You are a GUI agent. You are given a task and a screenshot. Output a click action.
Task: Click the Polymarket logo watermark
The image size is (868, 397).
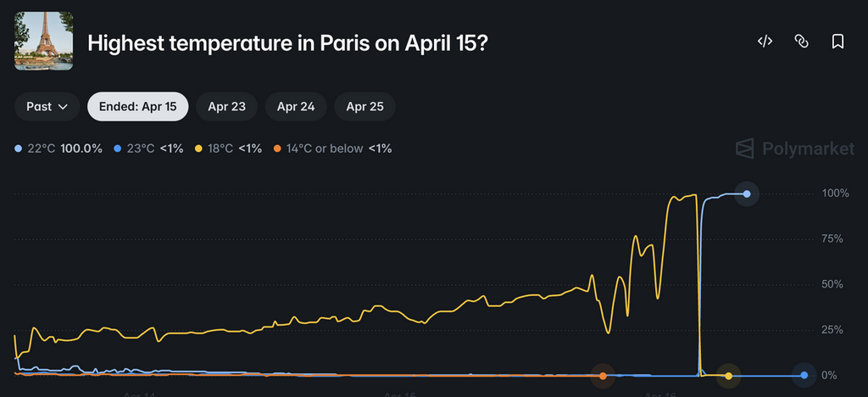[x=794, y=148]
